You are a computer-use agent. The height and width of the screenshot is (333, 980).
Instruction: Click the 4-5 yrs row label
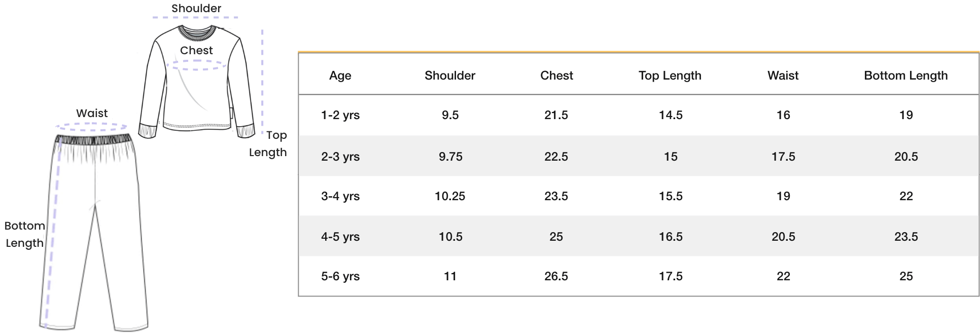click(340, 237)
